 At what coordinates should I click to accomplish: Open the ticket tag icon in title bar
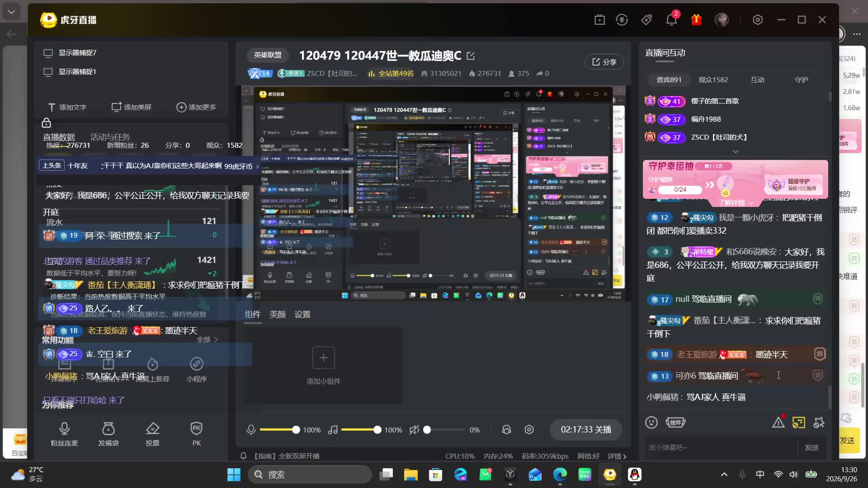pos(646,19)
